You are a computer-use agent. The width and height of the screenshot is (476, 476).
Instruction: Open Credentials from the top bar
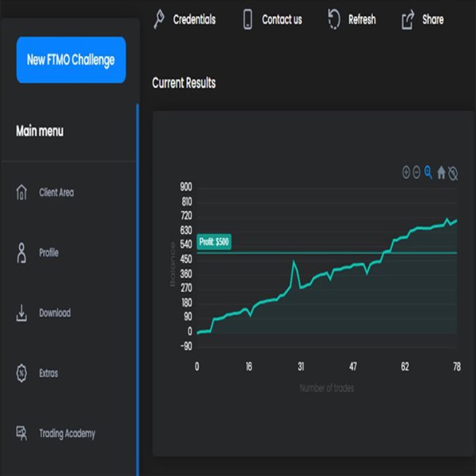click(194, 19)
